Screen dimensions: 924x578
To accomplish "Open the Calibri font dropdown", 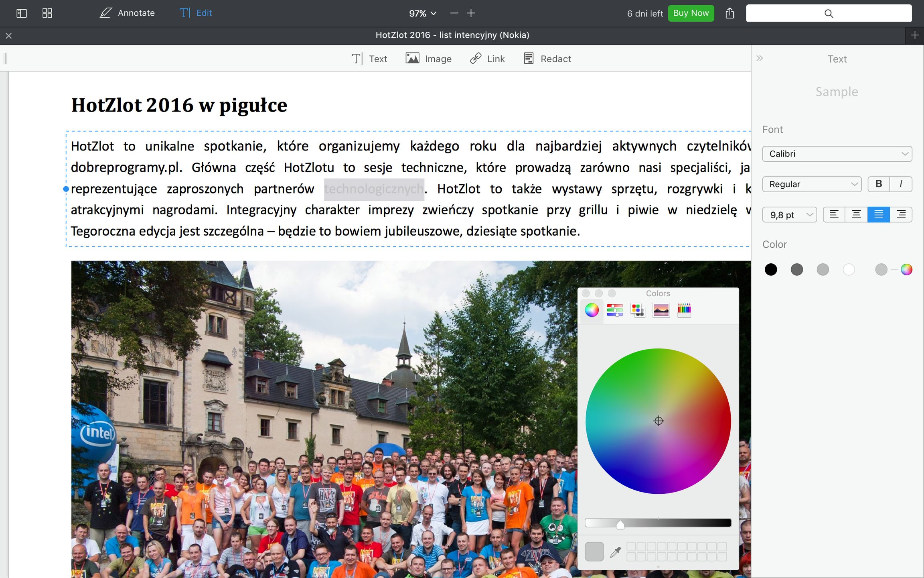I will pos(837,154).
